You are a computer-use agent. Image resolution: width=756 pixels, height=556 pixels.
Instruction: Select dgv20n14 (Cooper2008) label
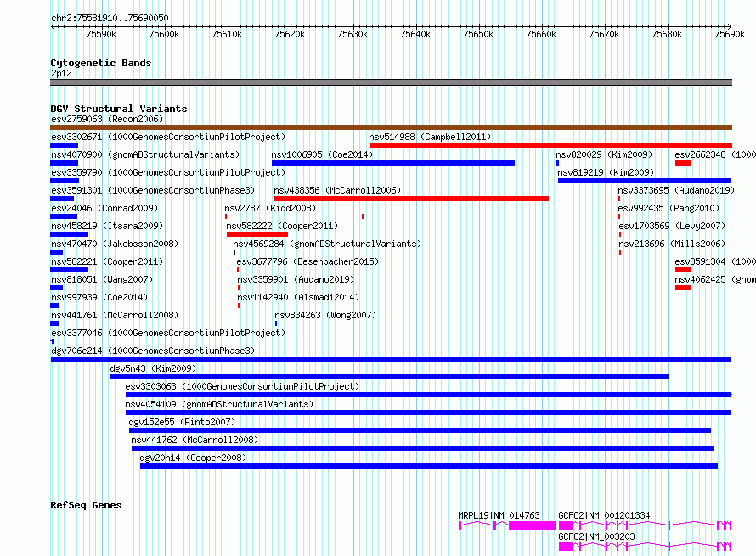pyautogui.click(x=193, y=458)
